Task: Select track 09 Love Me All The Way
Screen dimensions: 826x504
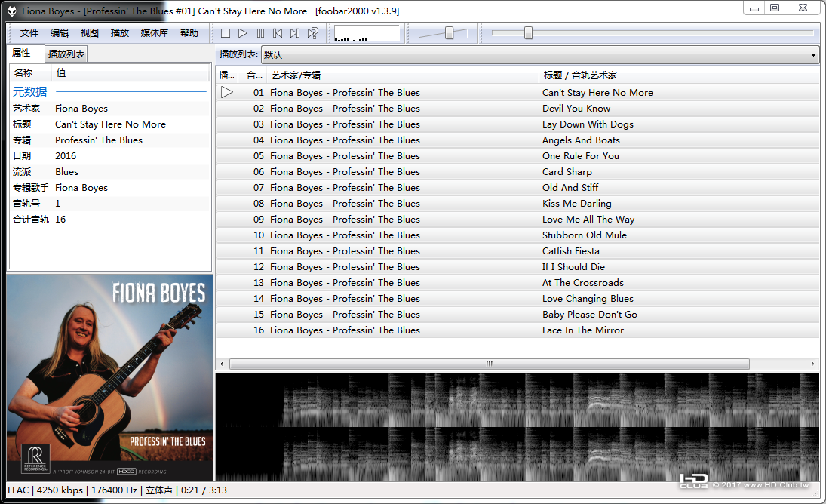Action: (517, 219)
